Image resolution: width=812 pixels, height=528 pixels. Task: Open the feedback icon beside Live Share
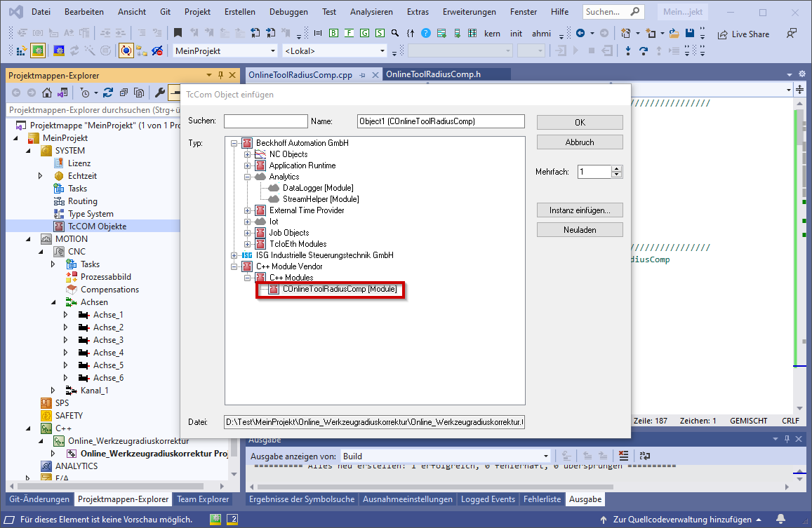point(791,34)
